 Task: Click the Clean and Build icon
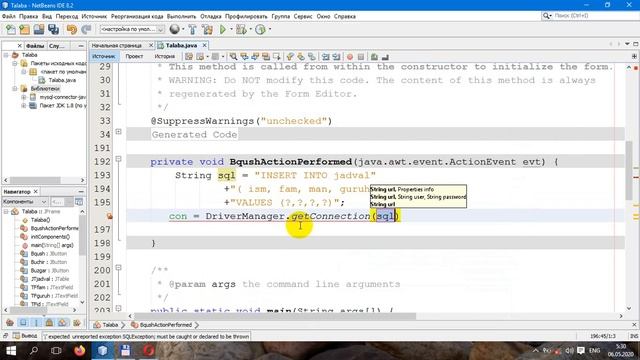click(207, 29)
